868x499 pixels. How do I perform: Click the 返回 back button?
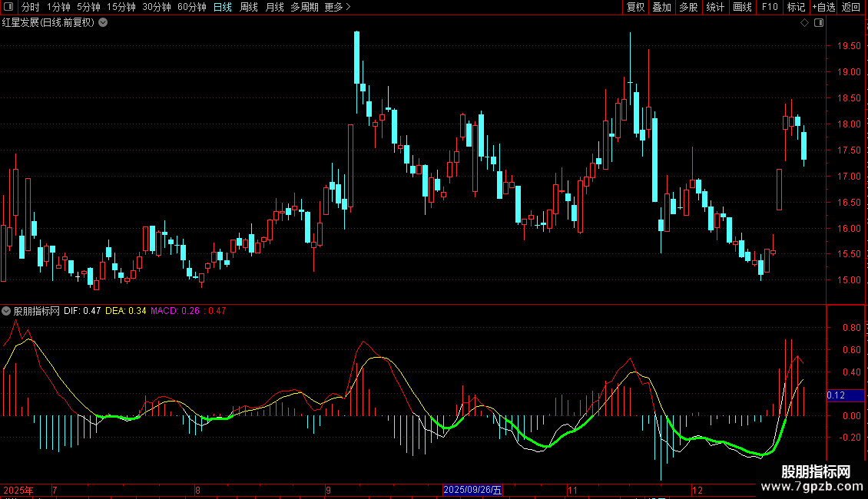click(851, 7)
